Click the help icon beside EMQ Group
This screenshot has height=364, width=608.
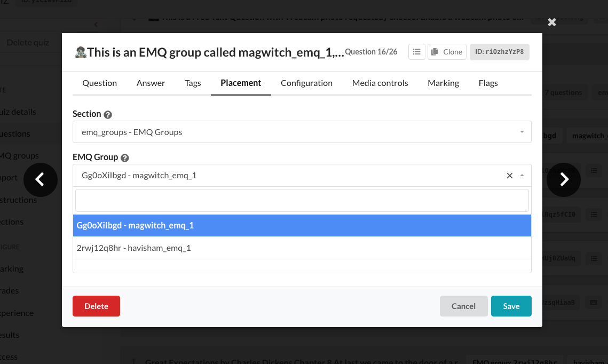point(125,158)
